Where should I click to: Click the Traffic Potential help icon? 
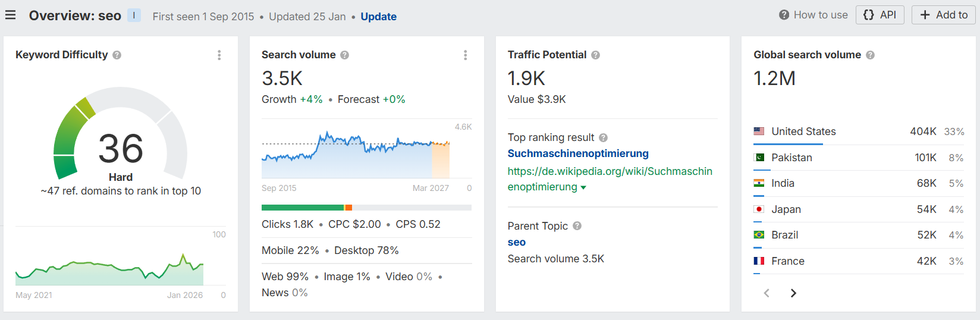click(595, 55)
